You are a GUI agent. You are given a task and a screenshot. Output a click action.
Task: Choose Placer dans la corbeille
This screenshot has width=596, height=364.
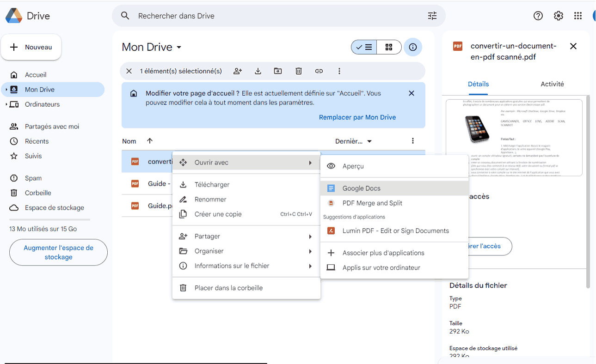246,288
